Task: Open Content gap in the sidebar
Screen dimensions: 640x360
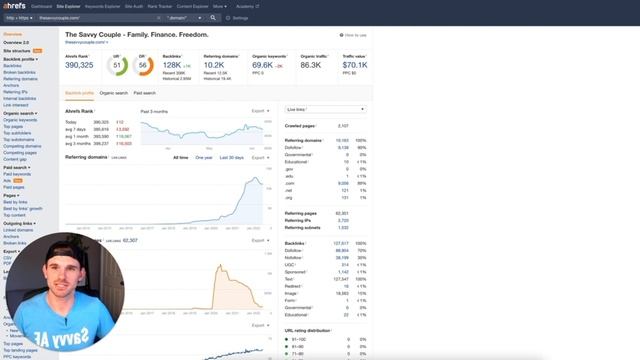Action: (15, 159)
